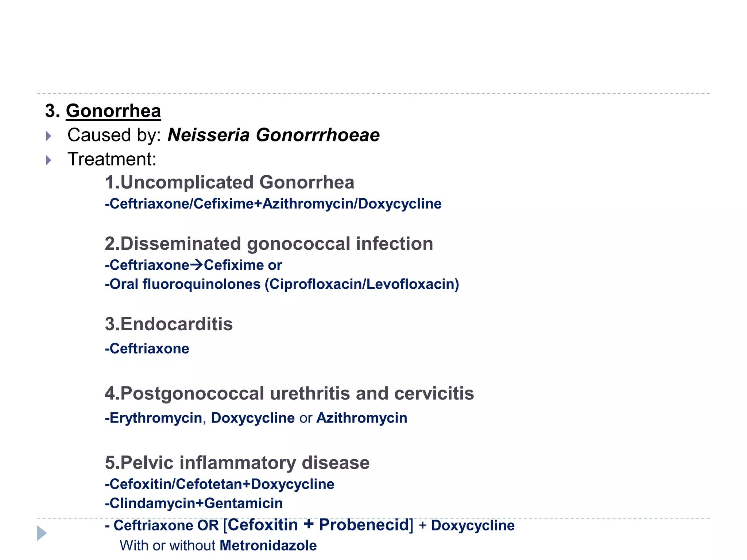Click the word Probenecid
747x560 pixels.
pos(364,525)
